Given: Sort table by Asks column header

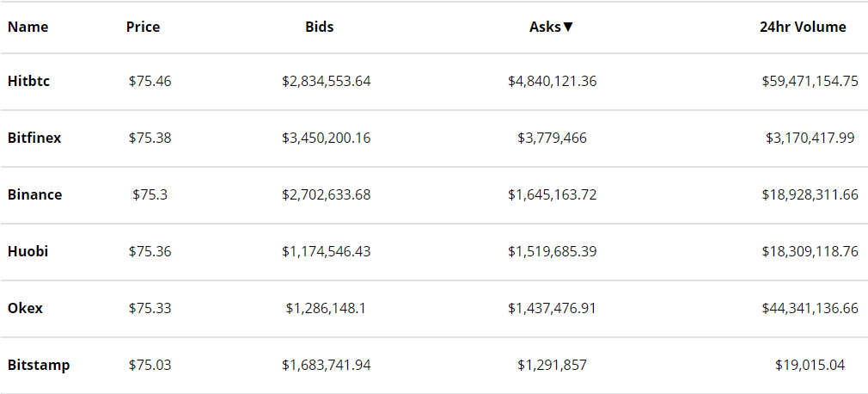Looking at the screenshot, I should (x=551, y=27).
